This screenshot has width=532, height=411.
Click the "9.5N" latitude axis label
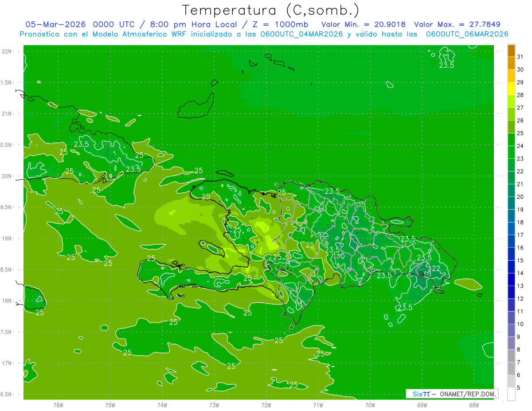[7, 207]
